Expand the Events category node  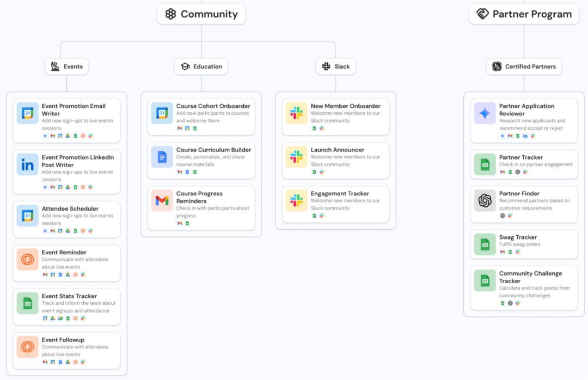coord(66,66)
